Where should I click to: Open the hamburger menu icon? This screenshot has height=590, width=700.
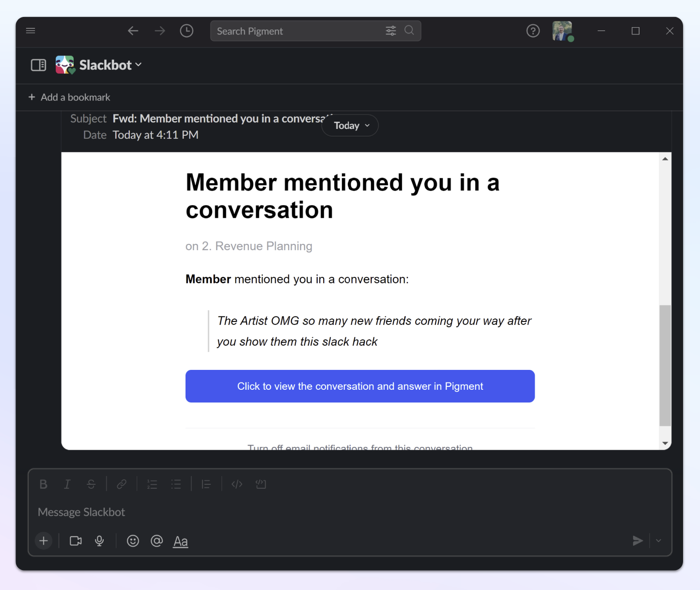point(31,31)
